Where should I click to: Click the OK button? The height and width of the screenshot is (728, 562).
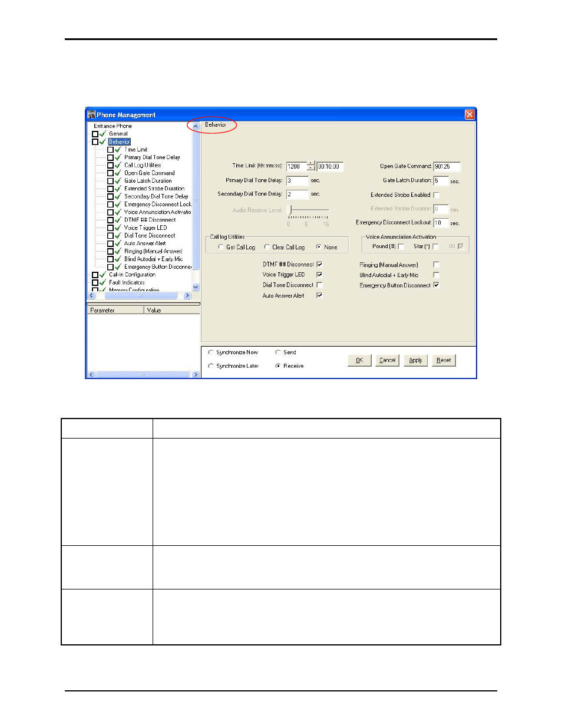click(x=359, y=360)
